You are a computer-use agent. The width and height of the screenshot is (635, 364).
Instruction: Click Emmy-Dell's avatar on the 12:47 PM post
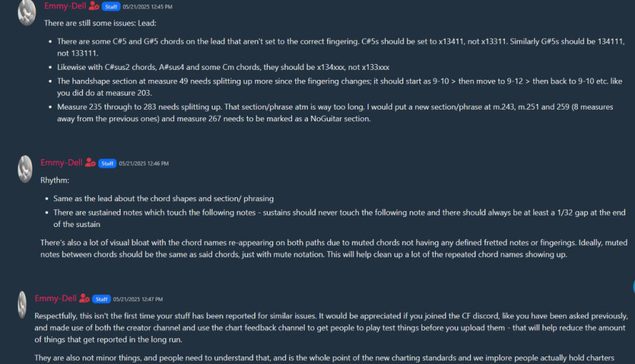(23, 305)
